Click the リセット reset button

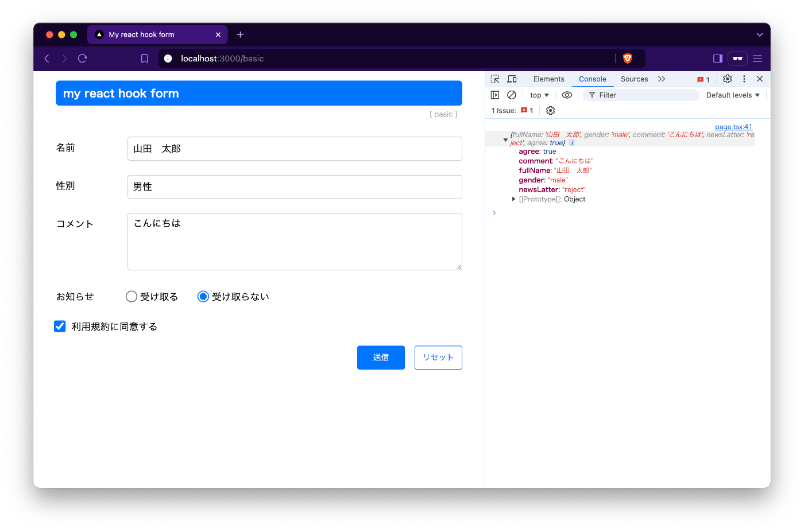pyautogui.click(x=438, y=358)
